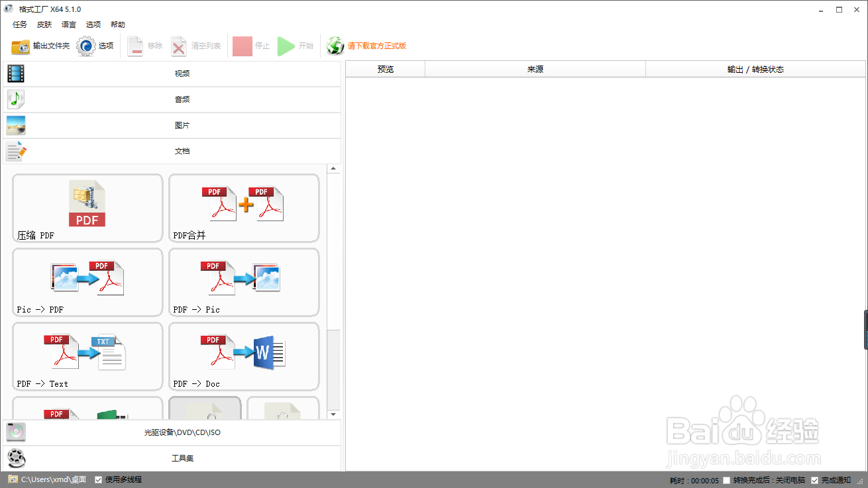Open the 语言 language menu
The height and width of the screenshot is (488, 868).
(x=69, y=24)
